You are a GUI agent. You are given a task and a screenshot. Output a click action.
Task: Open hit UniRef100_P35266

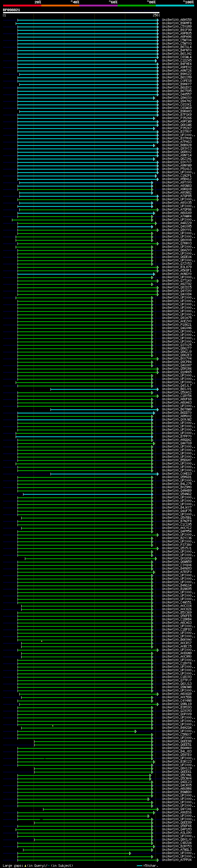click(177, 118)
